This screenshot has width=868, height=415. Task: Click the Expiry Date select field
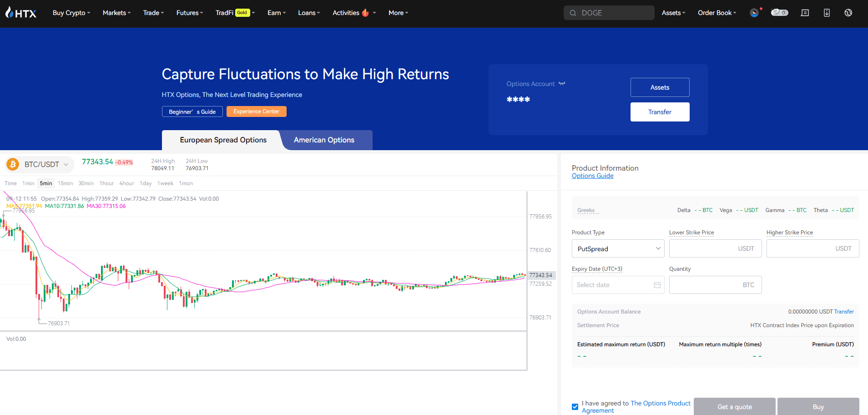coord(618,285)
